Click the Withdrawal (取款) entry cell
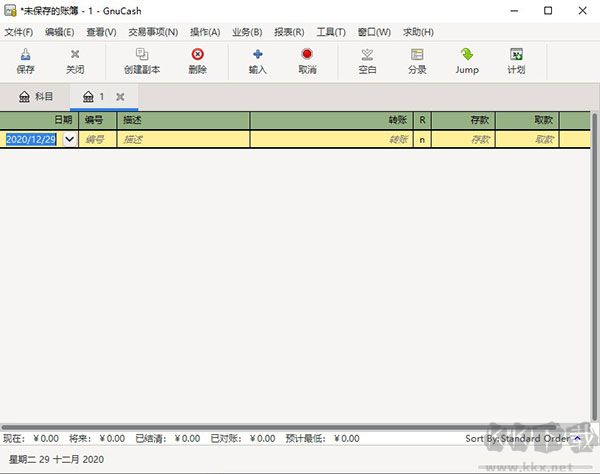Viewport: 600px width, 474px height. pos(527,139)
